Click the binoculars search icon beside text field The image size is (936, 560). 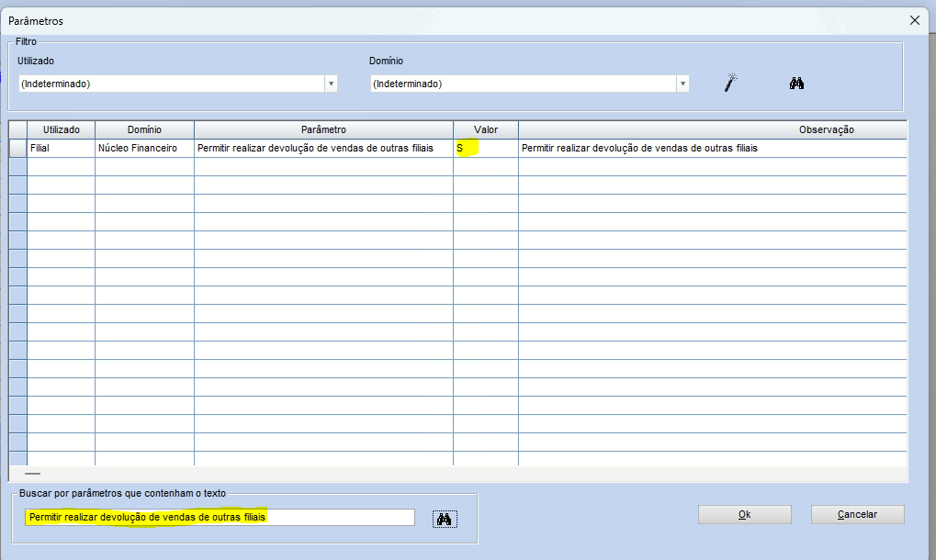coord(444,519)
